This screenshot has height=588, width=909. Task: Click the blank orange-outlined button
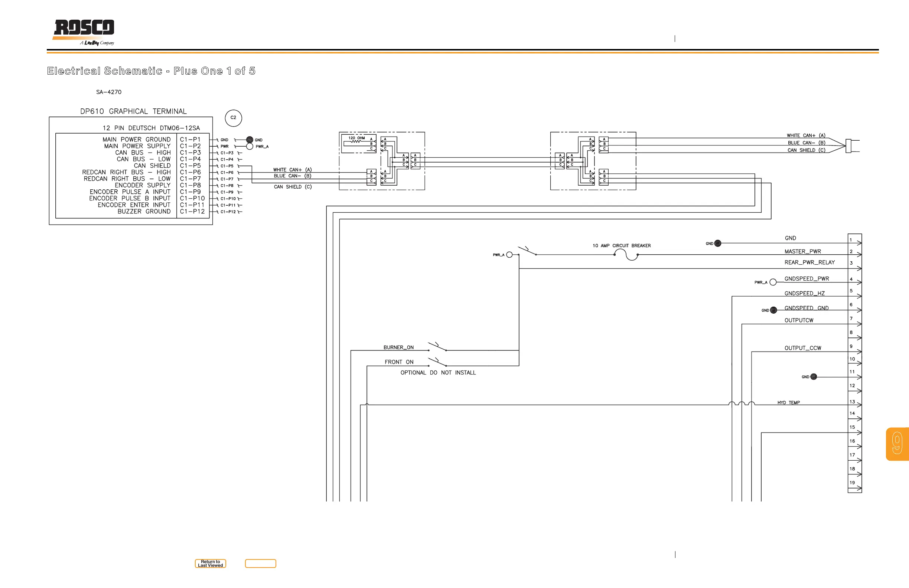(x=260, y=563)
